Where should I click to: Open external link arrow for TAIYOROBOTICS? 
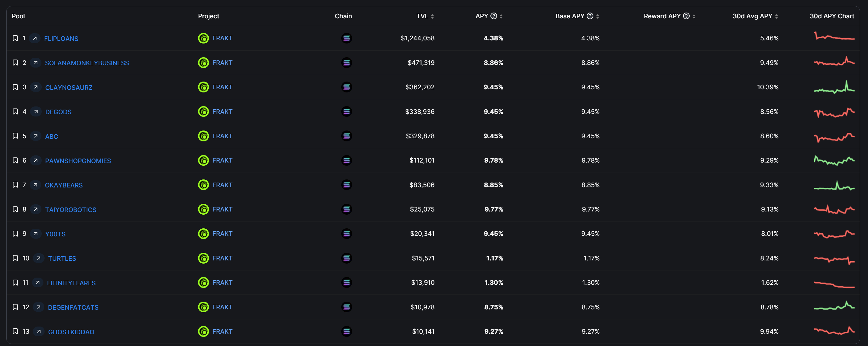[x=36, y=209]
